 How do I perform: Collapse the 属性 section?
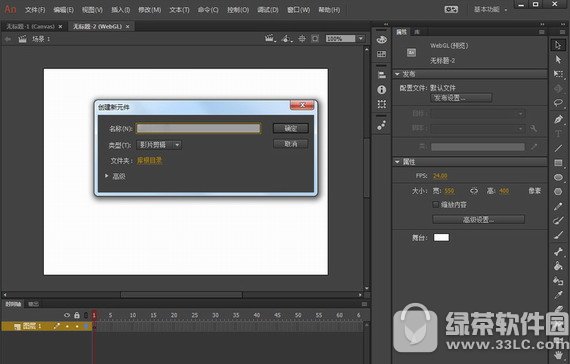click(397, 161)
